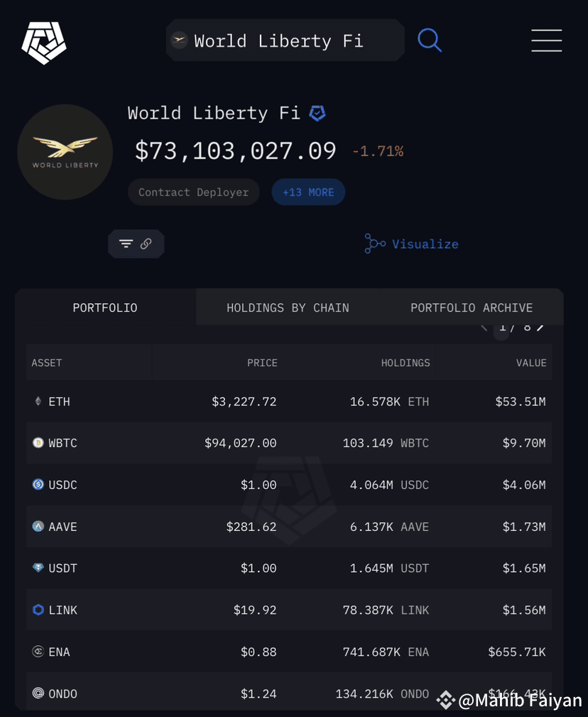Click the search bar containing World Liberty Fi
Screen dimensions: 588x717
click(x=284, y=40)
